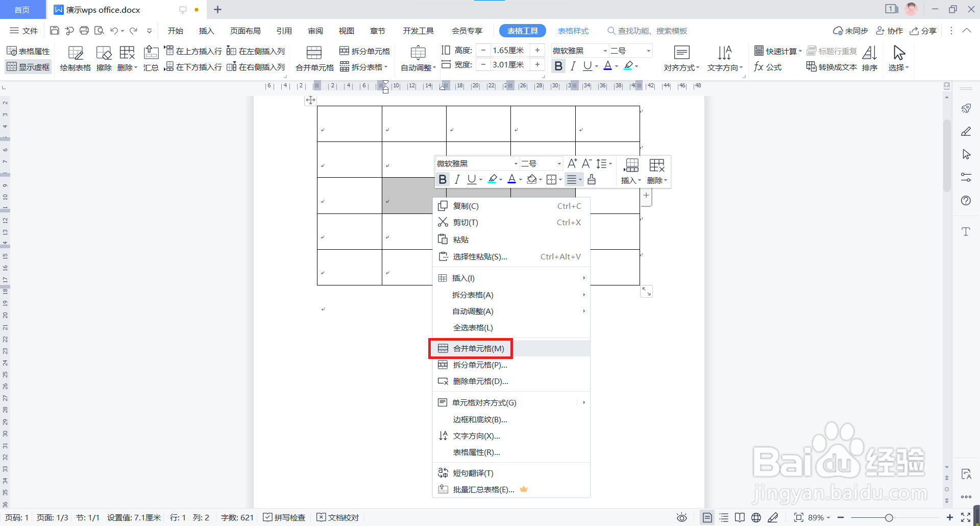
Task: Select the 绘制表格 draw table tool
Action: click(76, 58)
